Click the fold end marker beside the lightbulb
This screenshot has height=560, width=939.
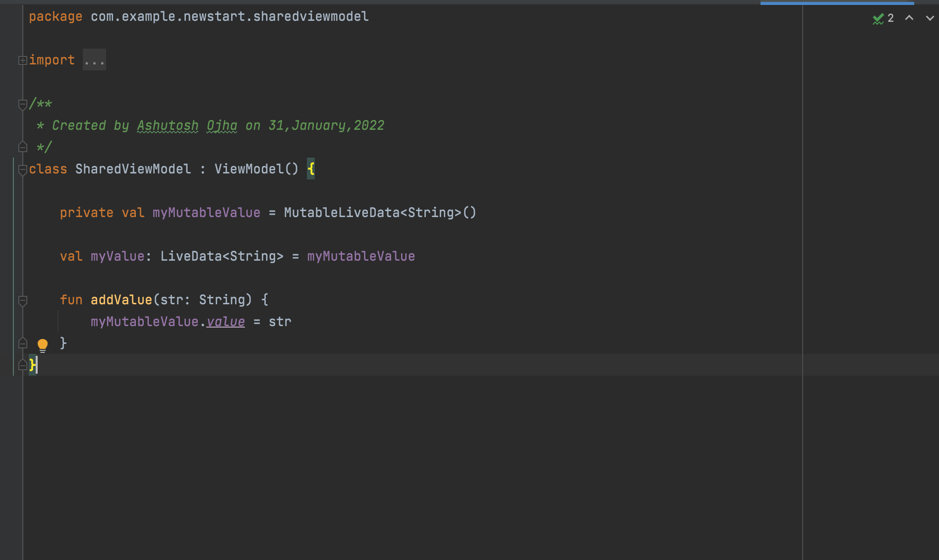click(22, 343)
